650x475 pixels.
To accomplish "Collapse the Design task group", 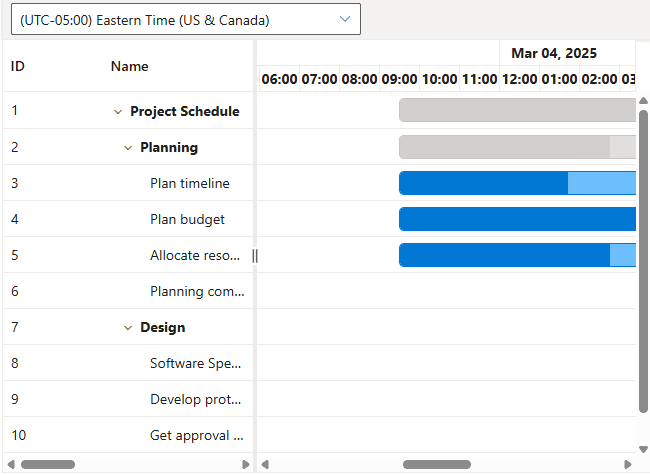I will [x=128, y=328].
